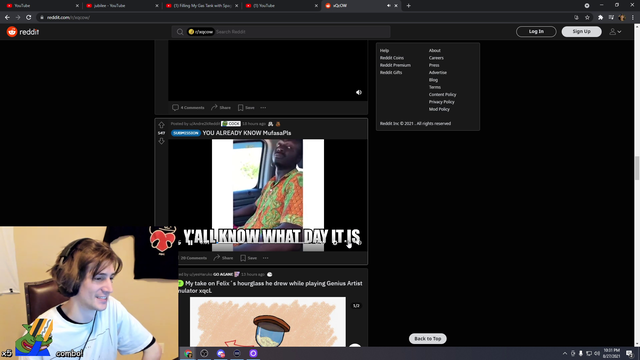Click the Log In button

tap(536, 31)
